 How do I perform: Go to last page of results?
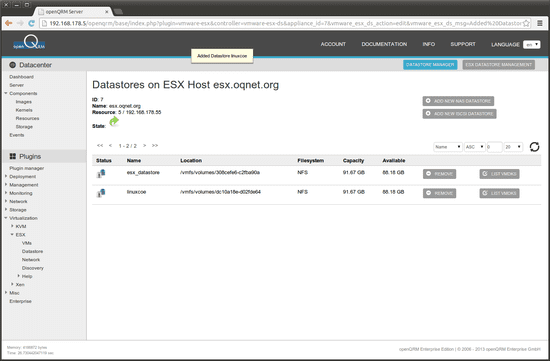155,146
